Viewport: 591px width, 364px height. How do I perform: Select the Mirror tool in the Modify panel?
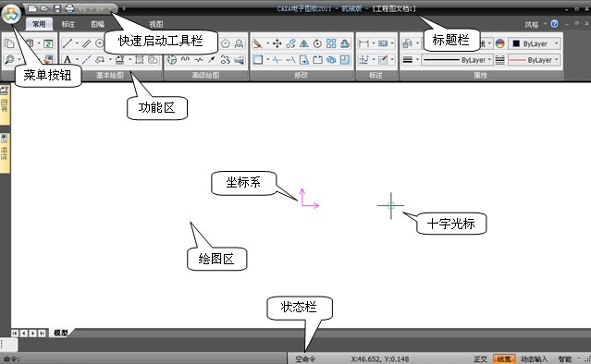tap(304, 43)
